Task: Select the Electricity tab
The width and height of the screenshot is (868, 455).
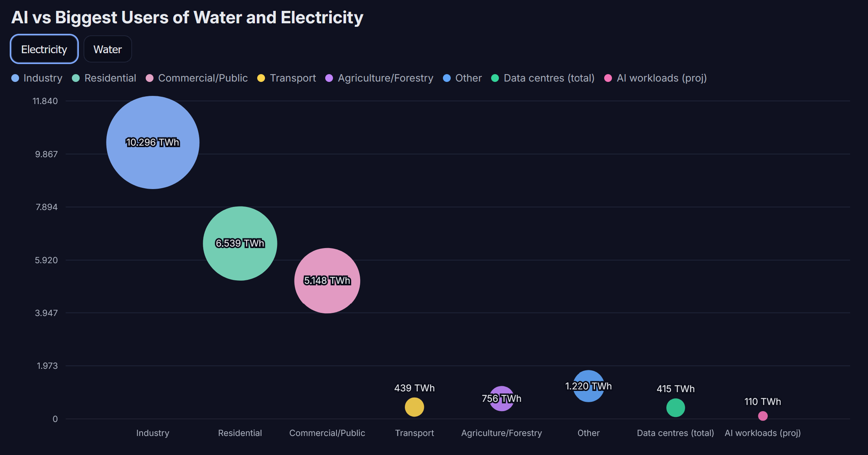Action: click(x=44, y=49)
